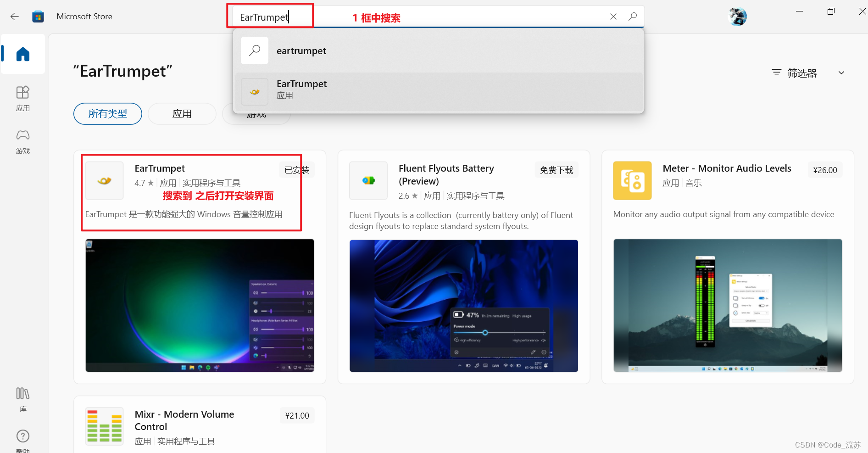This screenshot has height=453, width=868.
Task: Click the "EarTrumpet" results heading
Action: click(122, 71)
